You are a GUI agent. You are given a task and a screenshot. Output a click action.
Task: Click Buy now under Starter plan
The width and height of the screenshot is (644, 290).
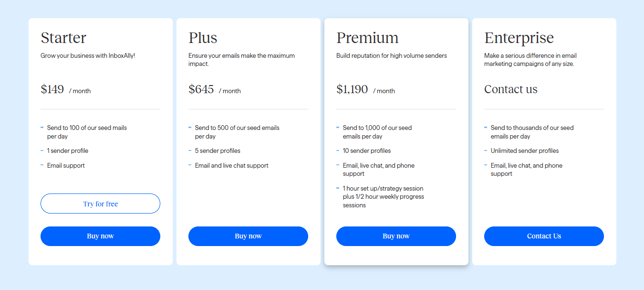[100, 236]
